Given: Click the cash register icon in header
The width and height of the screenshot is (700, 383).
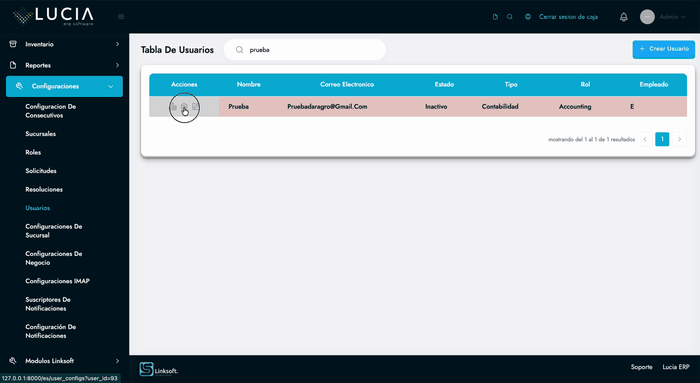Looking at the screenshot, I should 528,17.
